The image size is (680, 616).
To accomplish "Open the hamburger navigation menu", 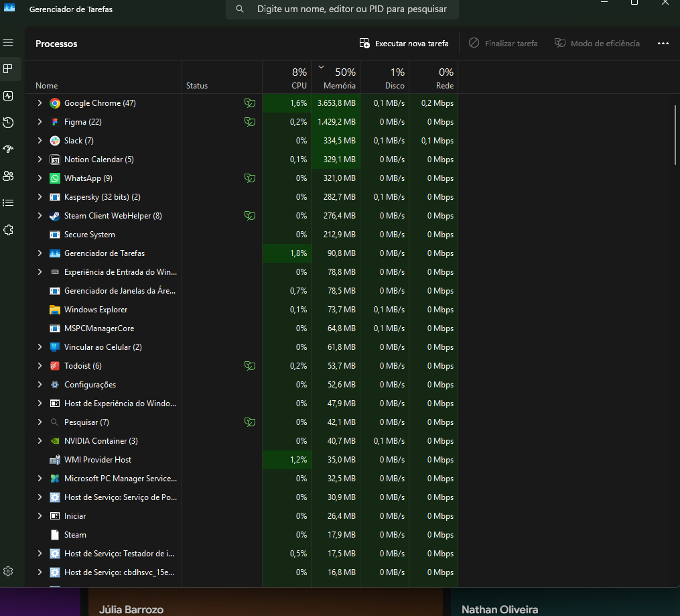I will click(8, 42).
